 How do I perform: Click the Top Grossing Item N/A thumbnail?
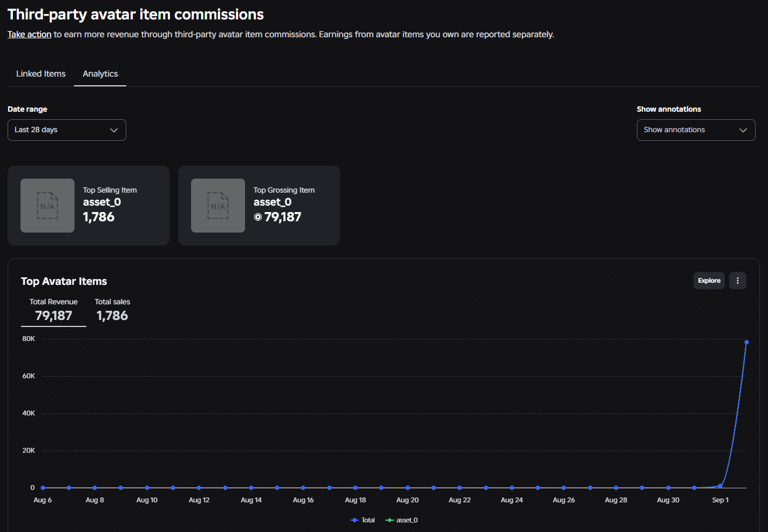coord(218,206)
